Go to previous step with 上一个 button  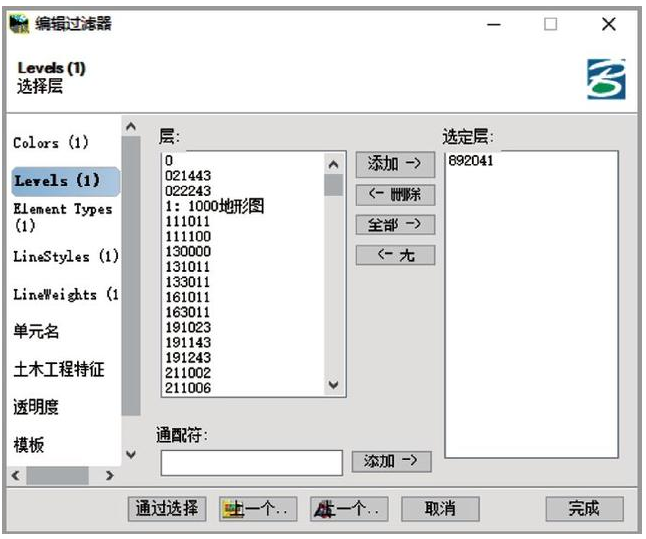click(258, 509)
